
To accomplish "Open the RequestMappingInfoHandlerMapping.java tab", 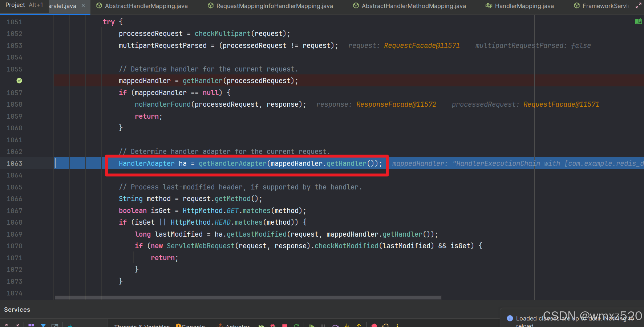I will (x=275, y=6).
